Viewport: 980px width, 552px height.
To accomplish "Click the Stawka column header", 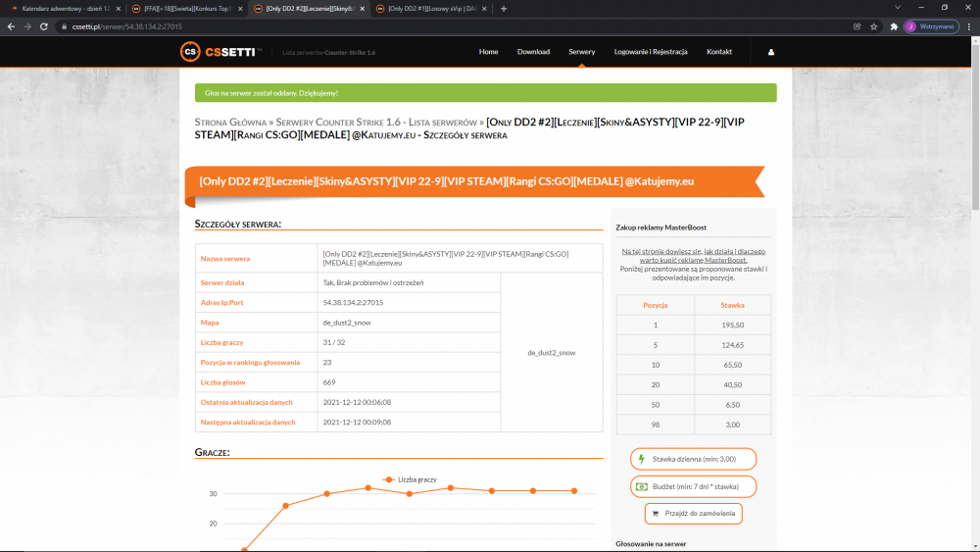I will pos(732,305).
